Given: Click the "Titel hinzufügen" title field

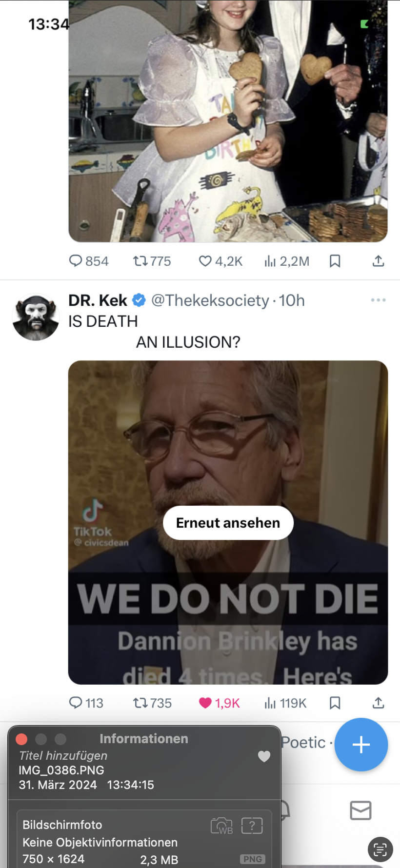Looking at the screenshot, I should point(63,755).
